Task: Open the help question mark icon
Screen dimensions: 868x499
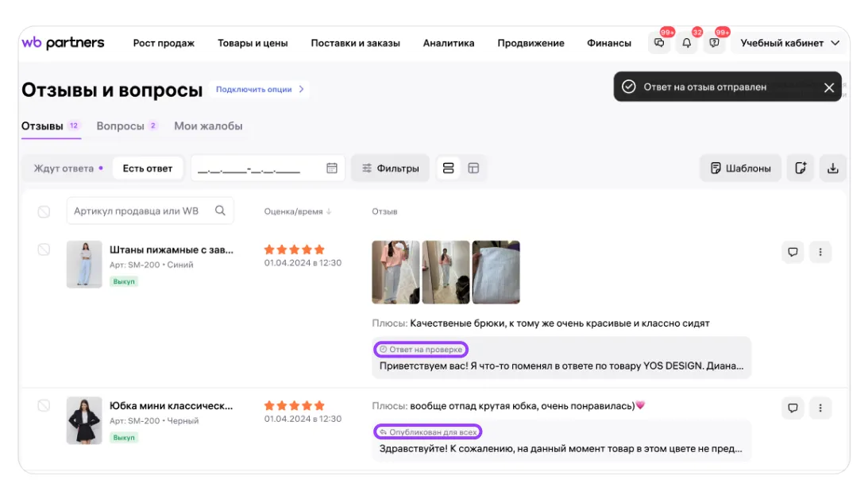Action: 715,43
